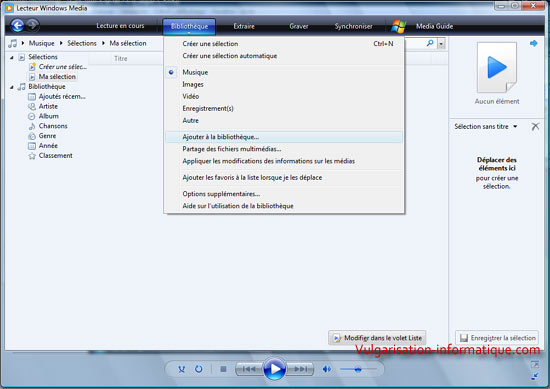The height and width of the screenshot is (389, 550).
Task: Expand breadcrumb arrow before Sélections
Action: 61,43
